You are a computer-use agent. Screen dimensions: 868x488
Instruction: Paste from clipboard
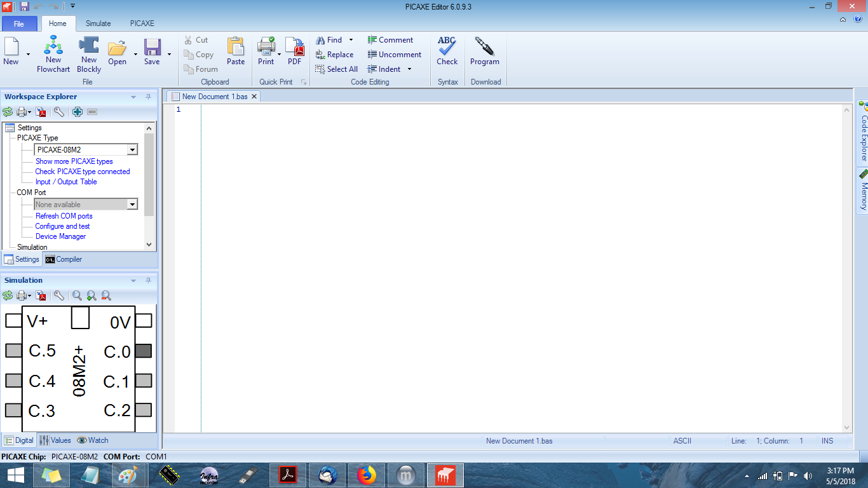click(236, 51)
